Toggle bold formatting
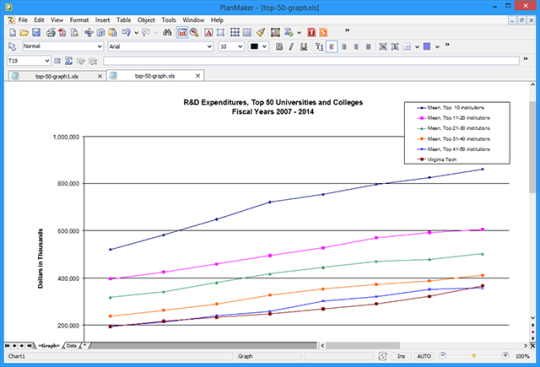Image resolution: width=540 pixels, height=367 pixels. [279, 46]
